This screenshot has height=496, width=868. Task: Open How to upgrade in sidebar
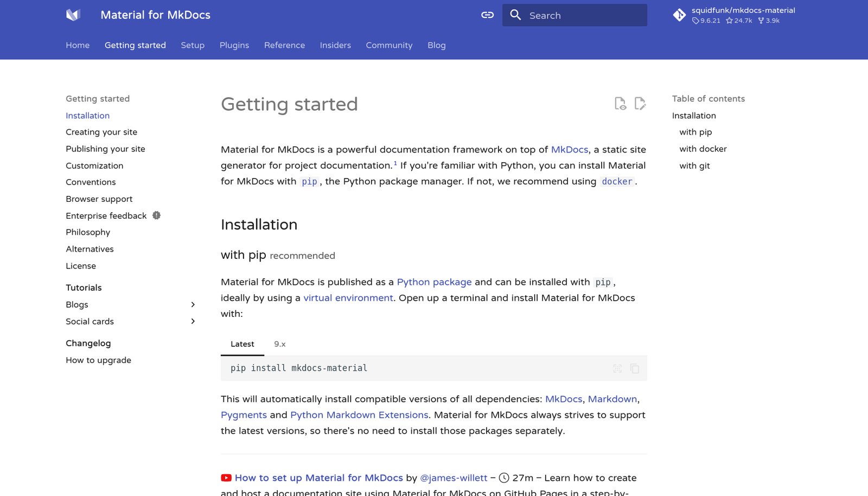pos(98,360)
